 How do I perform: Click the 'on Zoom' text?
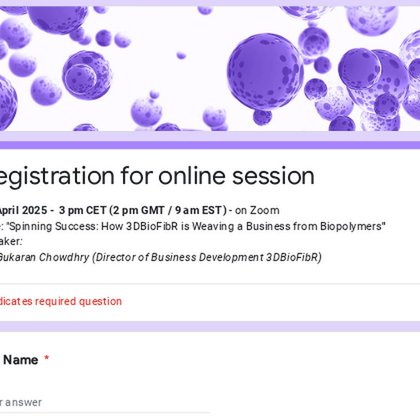[x=257, y=210]
